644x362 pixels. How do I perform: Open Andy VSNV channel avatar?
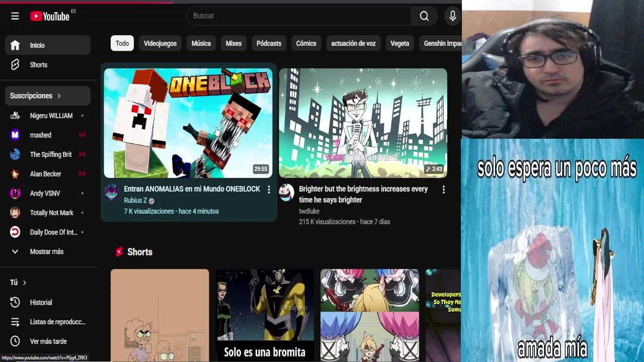point(15,193)
